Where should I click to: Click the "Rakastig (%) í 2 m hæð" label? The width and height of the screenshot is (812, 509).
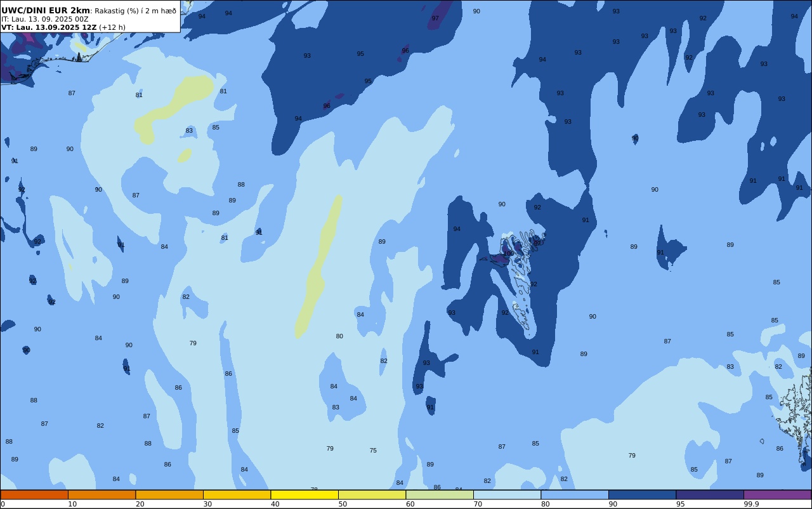point(136,11)
